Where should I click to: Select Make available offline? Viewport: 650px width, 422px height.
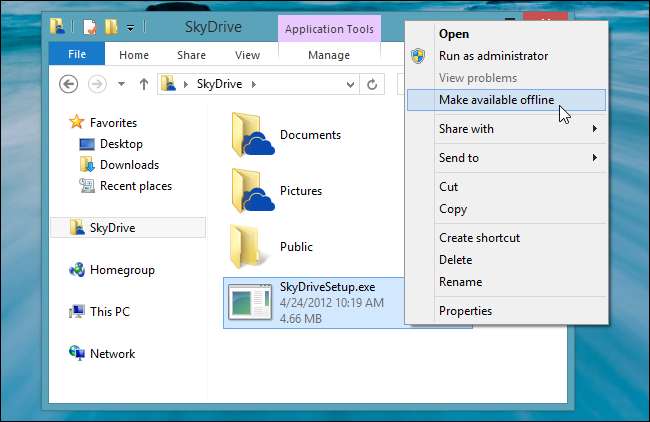[506, 100]
